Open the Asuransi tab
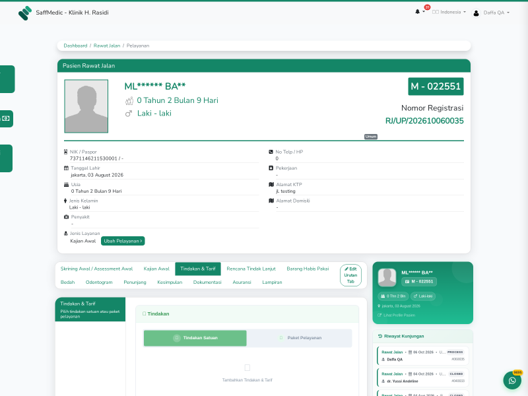 click(x=242, y=282)
